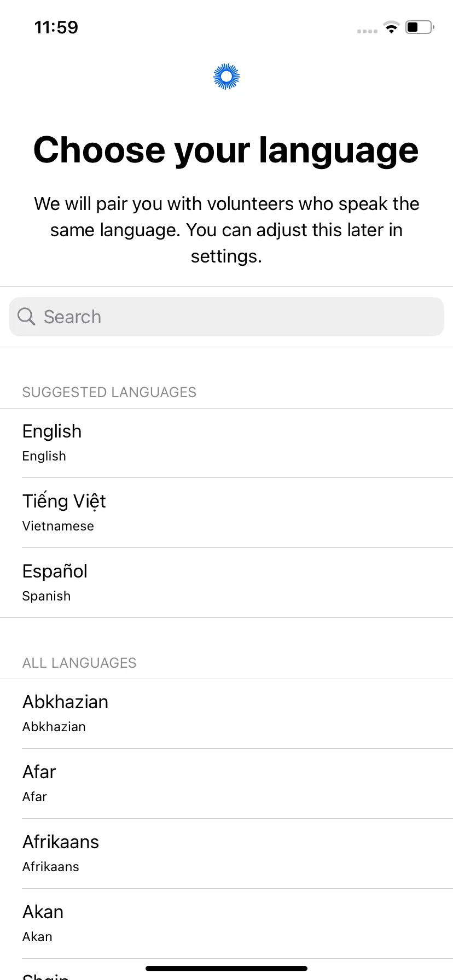Image resolution: width=453 pixels, height=980 pixels.
Task: Select Español (Spanish) language option
Action: (226, 583)
